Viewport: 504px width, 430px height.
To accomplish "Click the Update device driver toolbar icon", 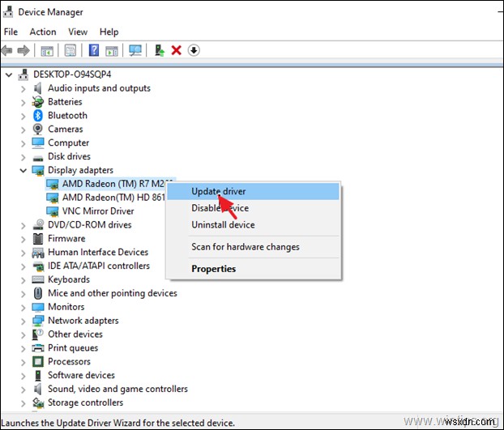I will pyautogui.click(x=160, y=50).
